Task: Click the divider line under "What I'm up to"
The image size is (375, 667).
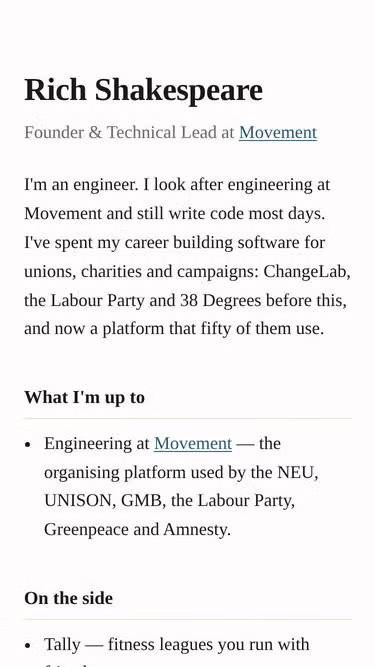Action: click(x=188, y=419)
